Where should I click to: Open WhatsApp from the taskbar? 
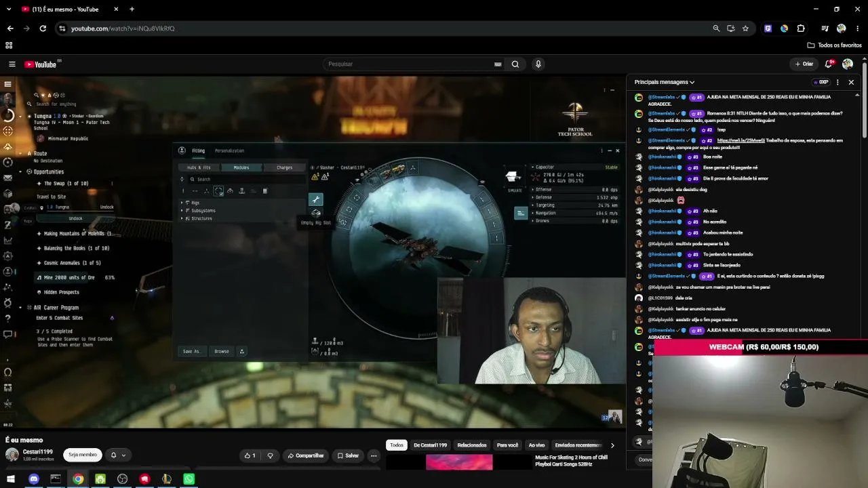tap(189, 479)
